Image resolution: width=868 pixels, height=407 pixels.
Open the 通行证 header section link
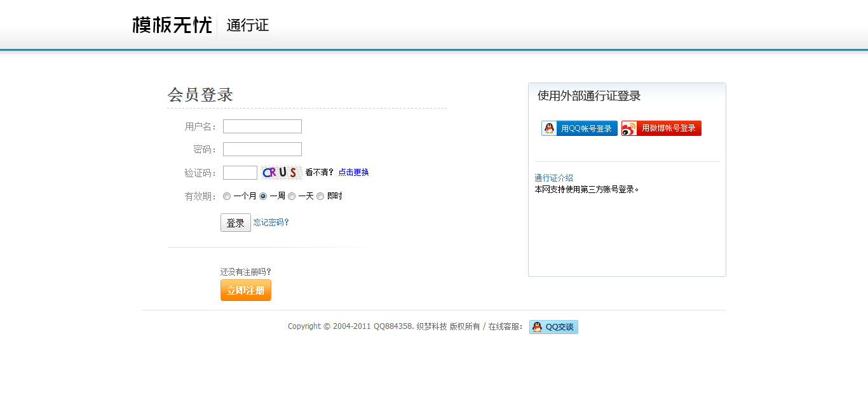[x=247, y=25]
